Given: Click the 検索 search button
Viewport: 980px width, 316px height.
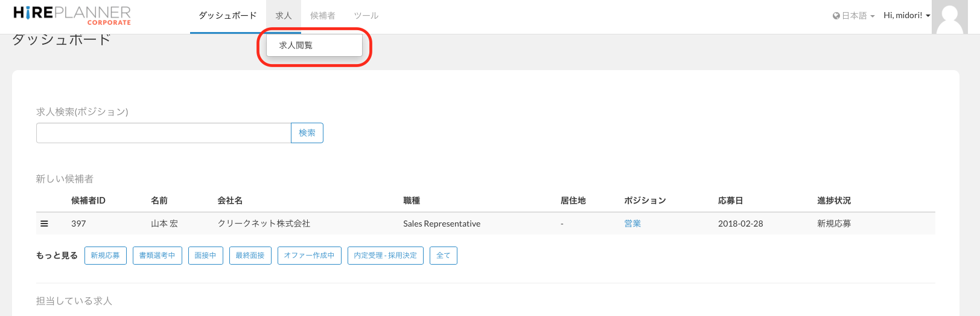Looking at the screenshot, I should 307,133.
